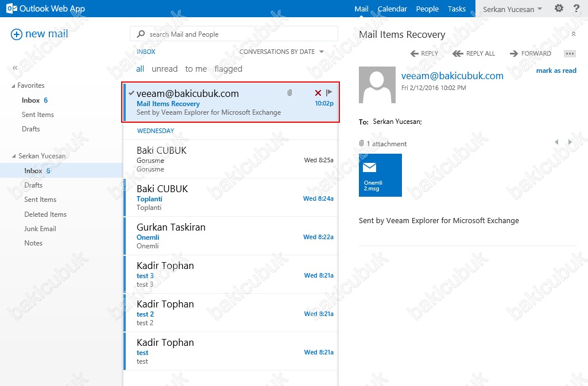This screenshot has width=588, height=386.
Task: Flag the Mail Items Recovery message
Action: 329,92
